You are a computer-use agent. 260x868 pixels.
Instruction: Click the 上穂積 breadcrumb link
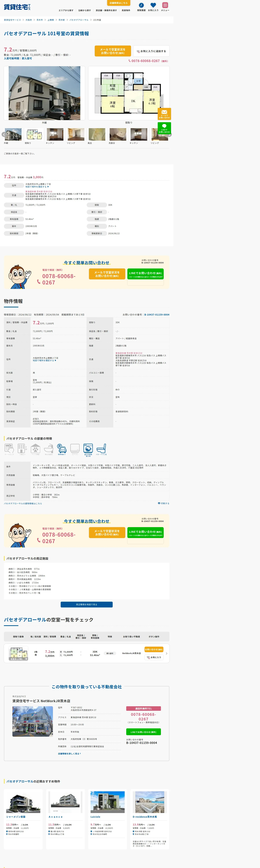(51, 20)
